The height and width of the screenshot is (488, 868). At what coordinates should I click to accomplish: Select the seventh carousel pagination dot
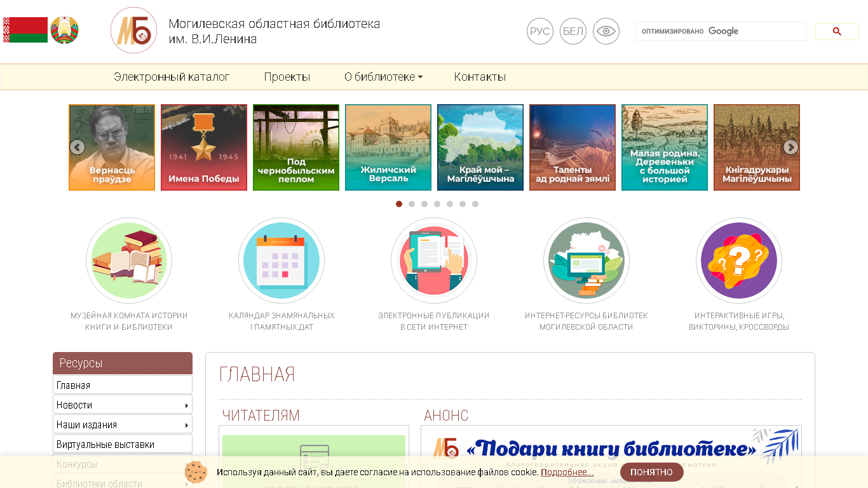[475, 204]
